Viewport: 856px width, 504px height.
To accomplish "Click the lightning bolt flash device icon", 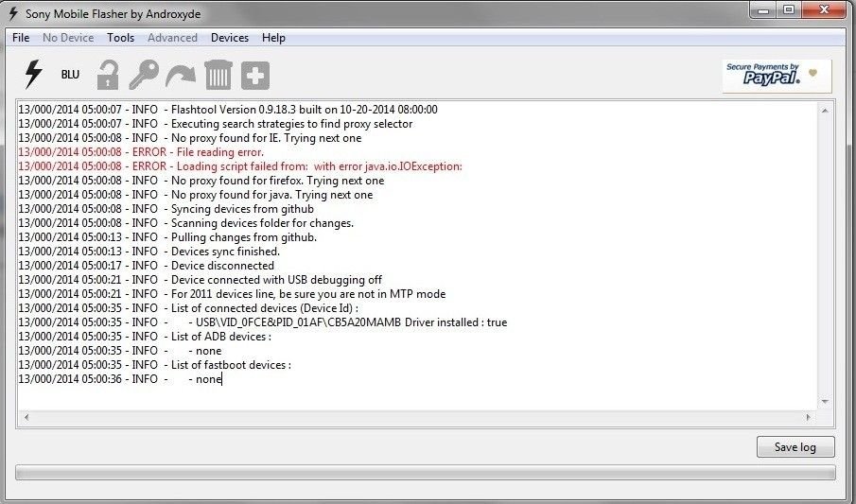I will [x=33, y=75].
